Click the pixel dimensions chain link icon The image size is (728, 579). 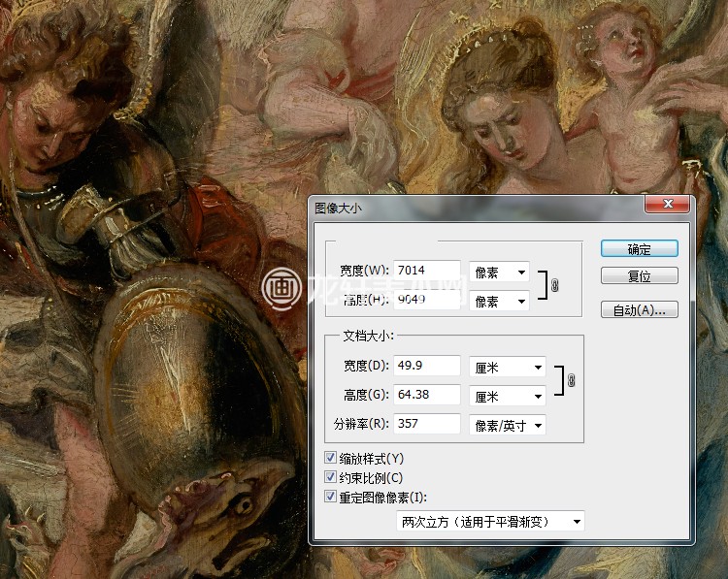555,285
